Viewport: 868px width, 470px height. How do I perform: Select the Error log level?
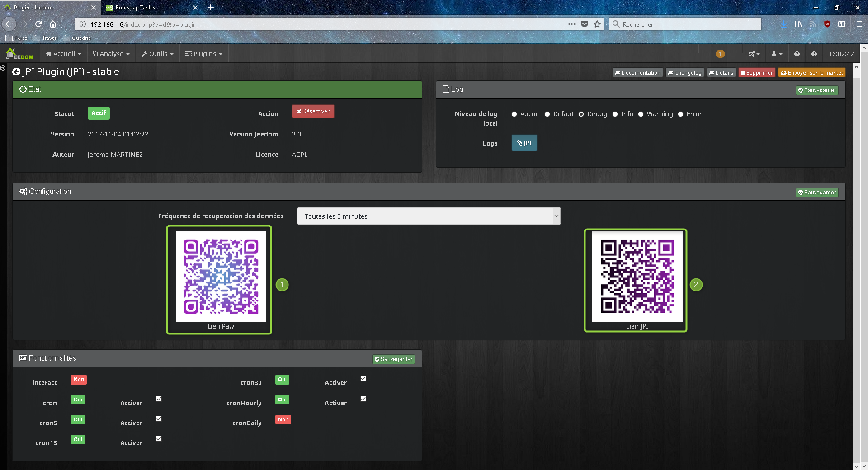point(680,114)
